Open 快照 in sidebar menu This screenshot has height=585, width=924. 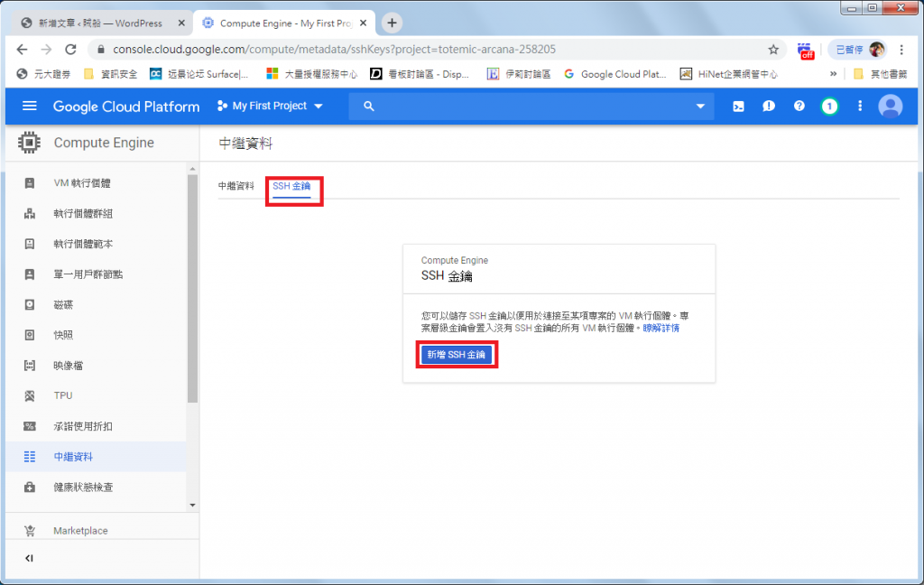(64, 335)
